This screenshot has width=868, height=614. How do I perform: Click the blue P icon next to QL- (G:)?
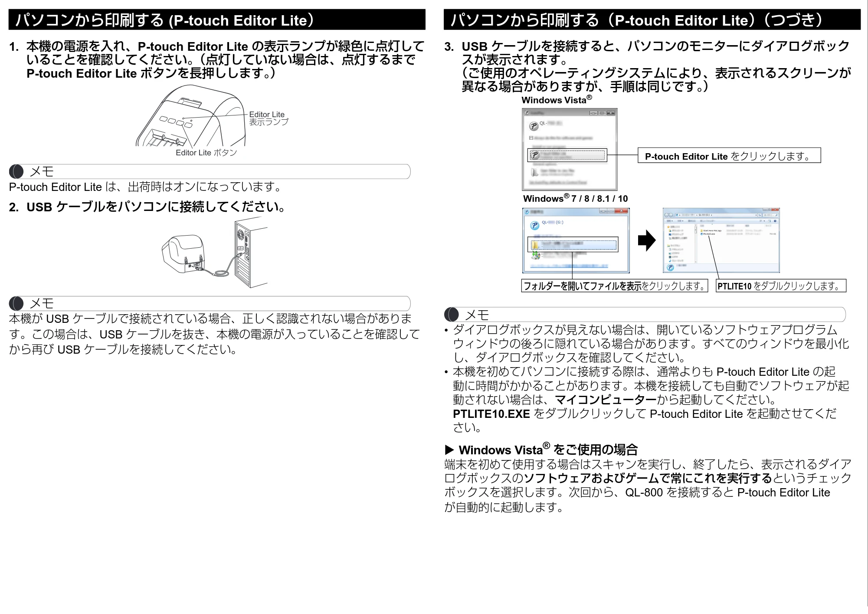pyautogui.click(x=535, y=226)
